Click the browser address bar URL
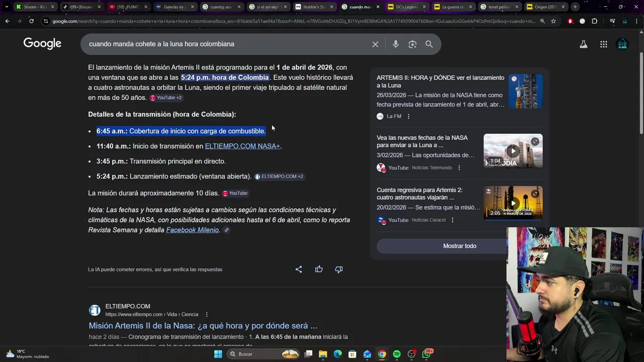 [x=294, y=21]
